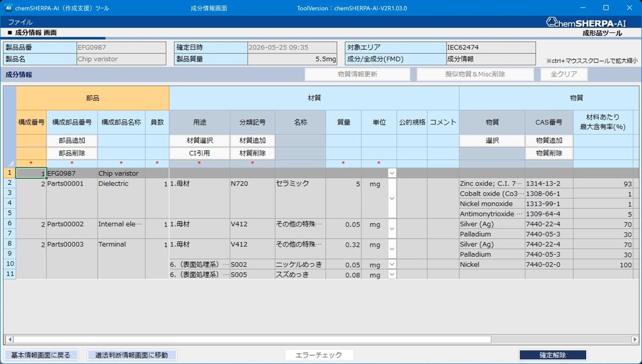Click the 選択 button under 物質

tap(492, 141)
